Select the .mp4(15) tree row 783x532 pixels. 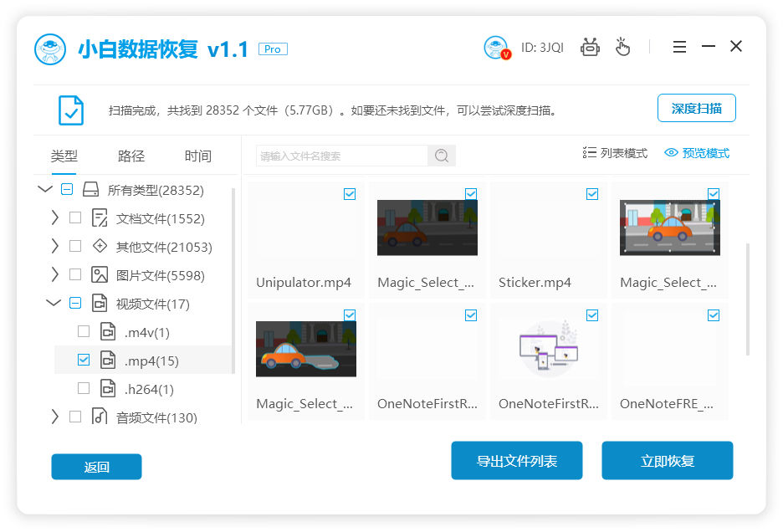click(x=143, y=361)
